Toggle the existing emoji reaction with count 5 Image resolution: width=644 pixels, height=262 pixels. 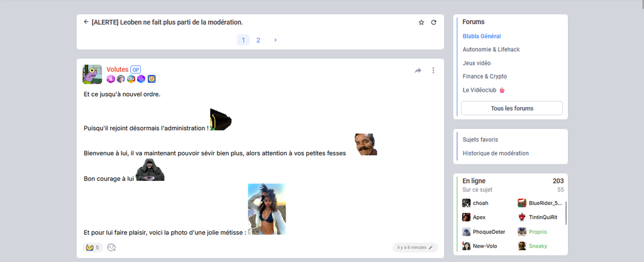tap(92, 248)
